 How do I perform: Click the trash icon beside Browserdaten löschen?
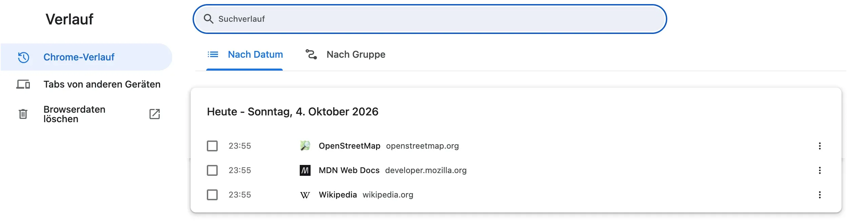click(23, 114)
